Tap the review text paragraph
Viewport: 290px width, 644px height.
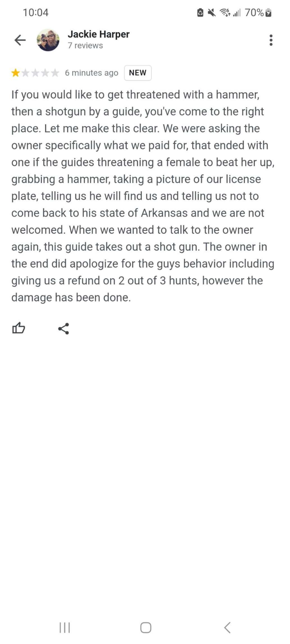[x=143, y=196]
